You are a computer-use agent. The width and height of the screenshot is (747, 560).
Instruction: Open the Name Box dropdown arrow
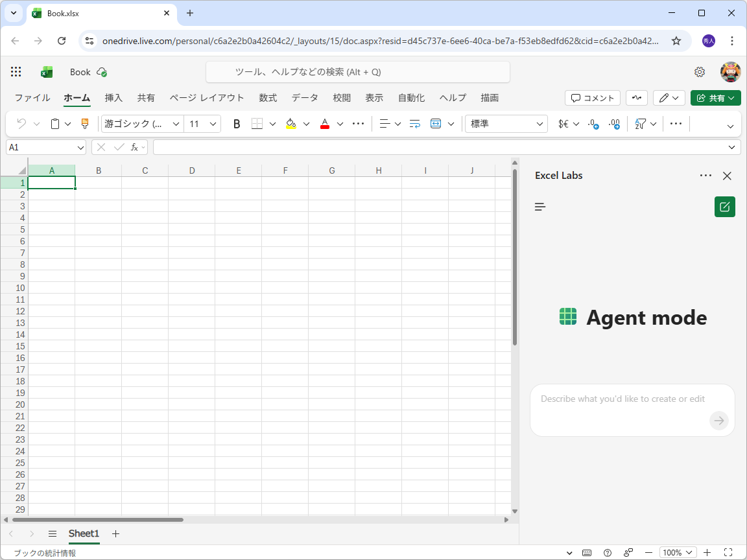pos(80,148)
